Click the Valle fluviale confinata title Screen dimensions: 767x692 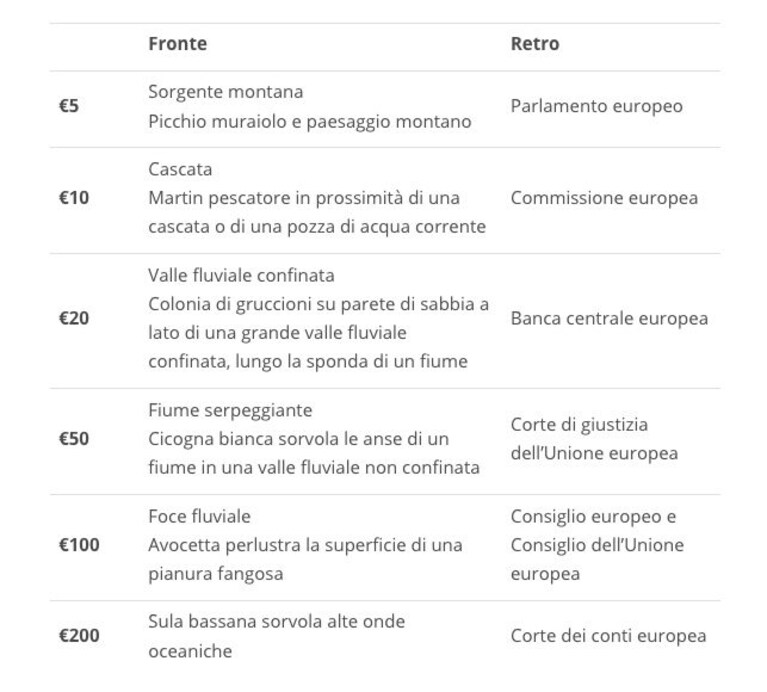(241, 275)
